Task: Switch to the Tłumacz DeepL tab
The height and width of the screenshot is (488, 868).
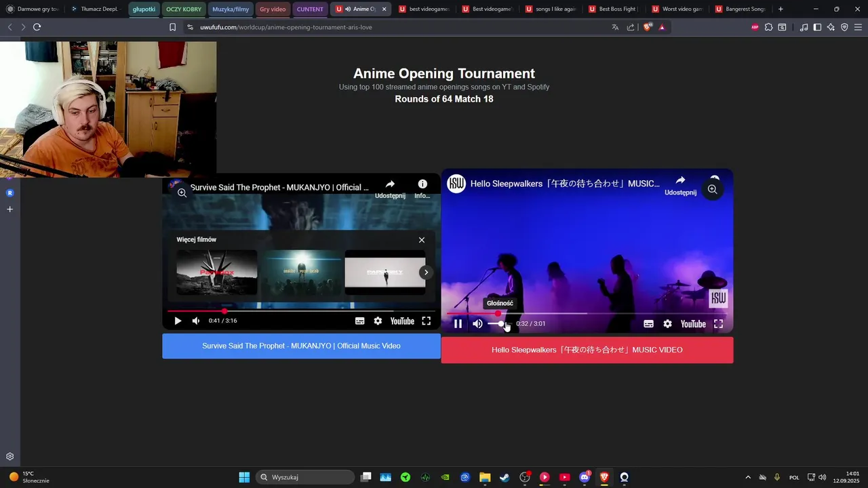Action: pos(95,9)
